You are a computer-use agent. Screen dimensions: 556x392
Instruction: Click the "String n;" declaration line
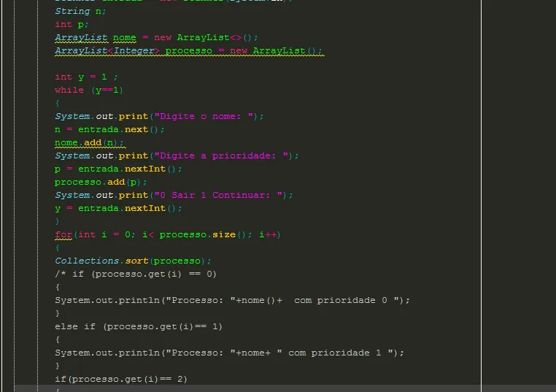point(80,11)
